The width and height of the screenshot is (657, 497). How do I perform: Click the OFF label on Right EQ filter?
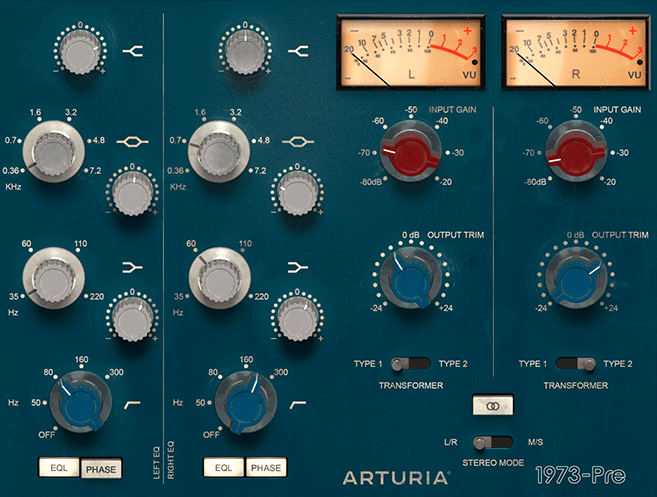click(x=211, y=435)
